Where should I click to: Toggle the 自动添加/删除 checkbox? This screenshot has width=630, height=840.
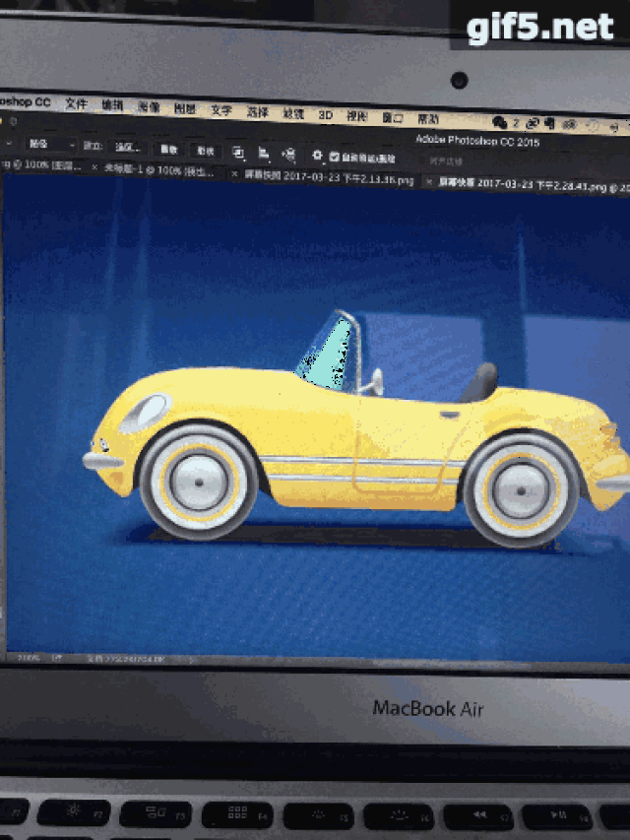click(335, 157)
